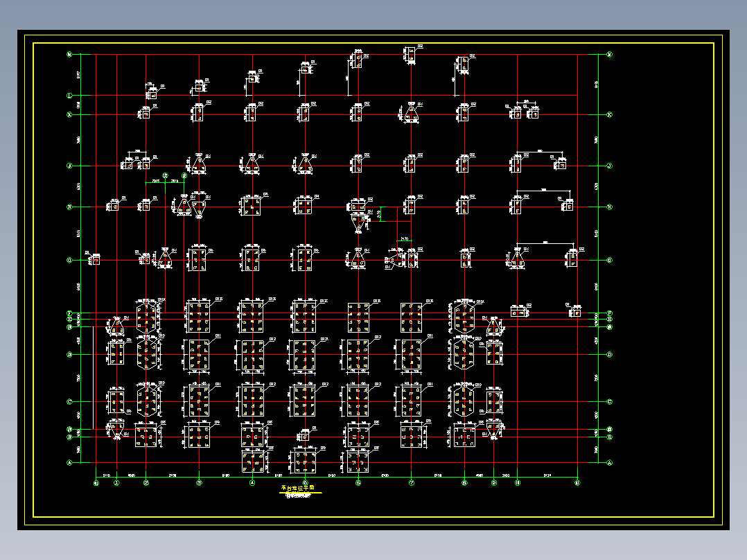Click the right-edge axis bubble A
The width and height of the screenshot is (747, 560).
pos(609,463)
